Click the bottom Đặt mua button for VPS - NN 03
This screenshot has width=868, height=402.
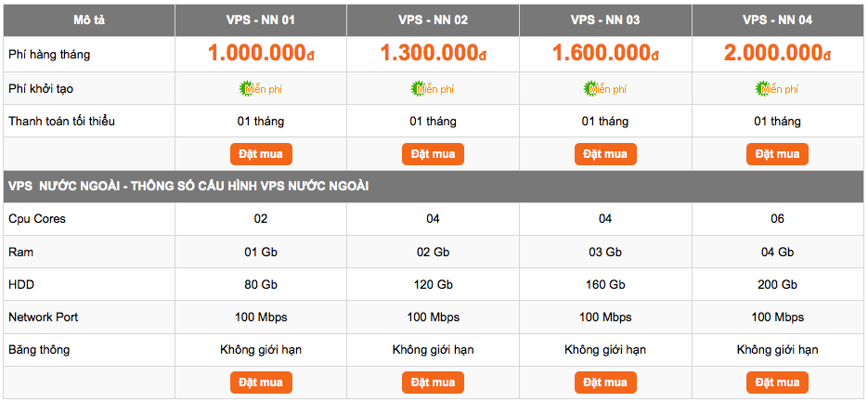605,383
